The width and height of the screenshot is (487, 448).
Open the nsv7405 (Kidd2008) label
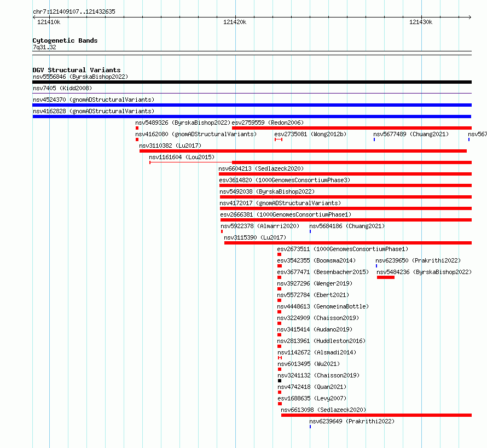pos(62,88)
